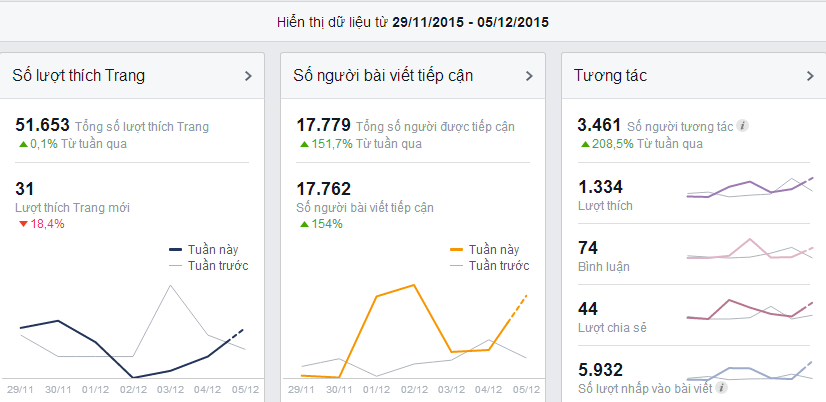
Task: Click the 44 Lượt chia sẻ value
Action: (588, 309)
